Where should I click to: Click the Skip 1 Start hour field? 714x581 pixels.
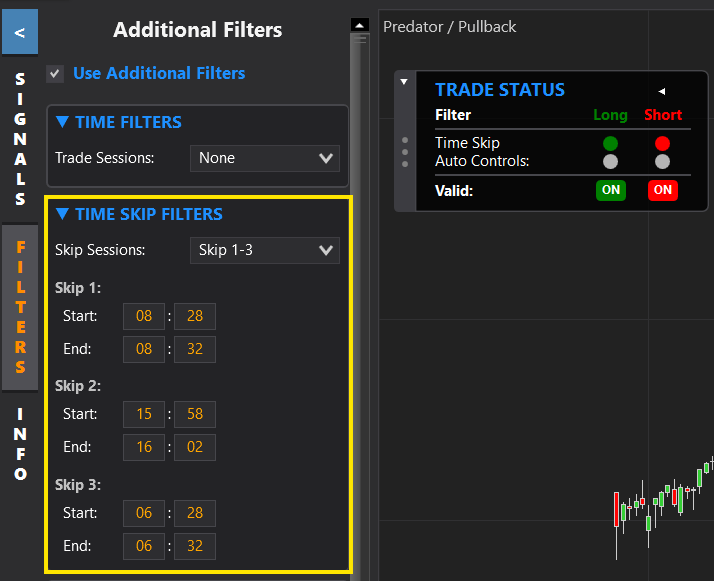[x=144, y=317]
